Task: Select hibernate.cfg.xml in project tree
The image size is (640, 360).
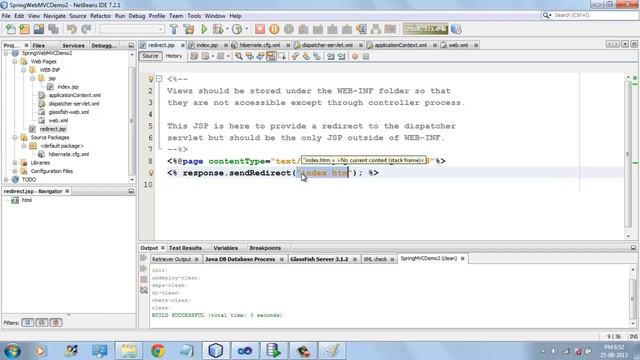Action: tap(69, 154)
